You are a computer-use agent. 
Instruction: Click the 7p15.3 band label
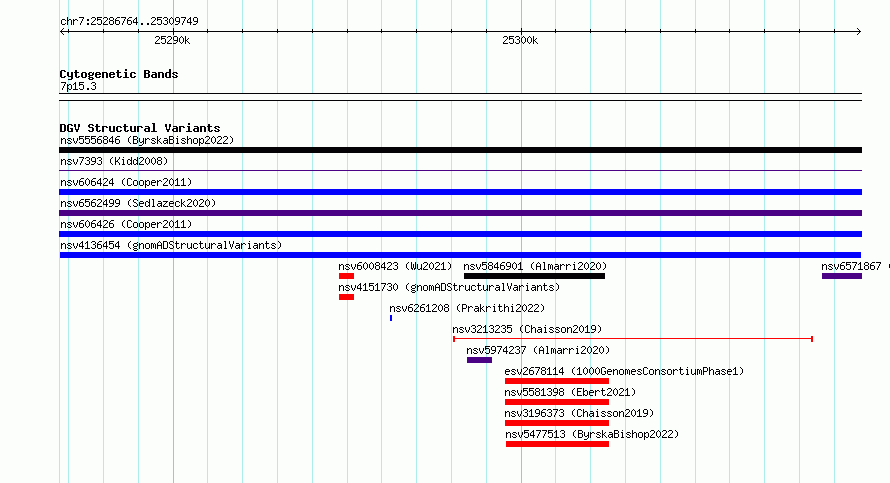(78, 86)
